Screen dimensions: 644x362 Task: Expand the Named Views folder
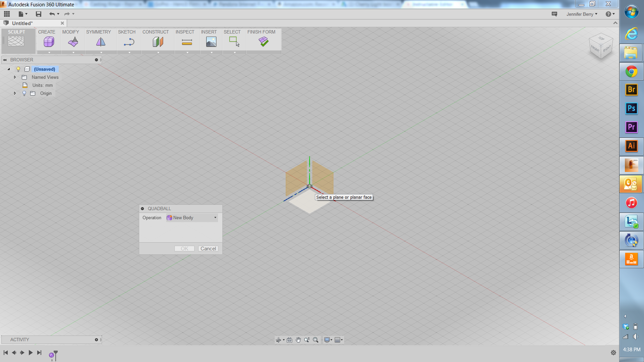point(14,77)
